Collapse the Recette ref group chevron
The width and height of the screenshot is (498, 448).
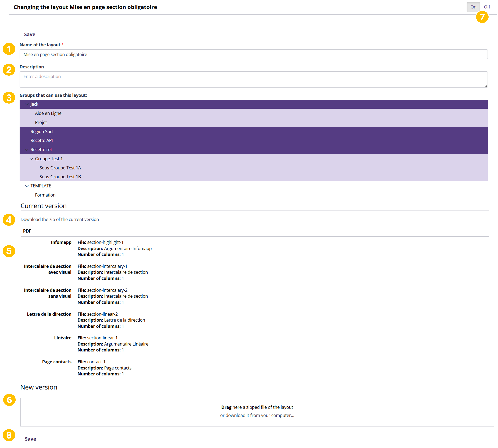(27, 150)
